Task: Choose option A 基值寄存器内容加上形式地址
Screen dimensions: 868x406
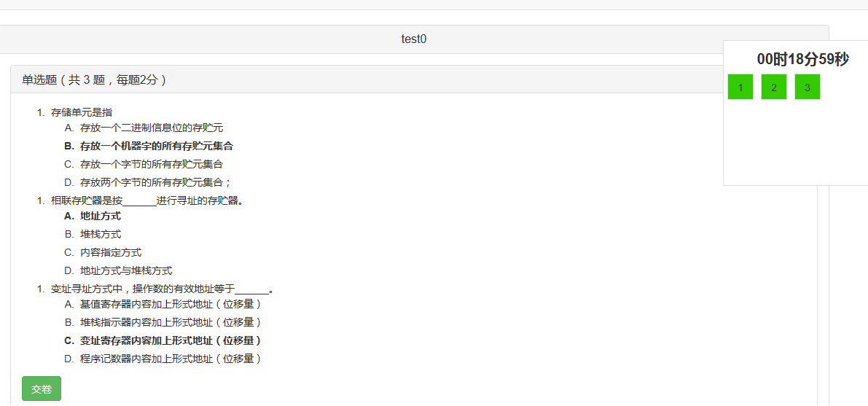Action: (171, 304)
